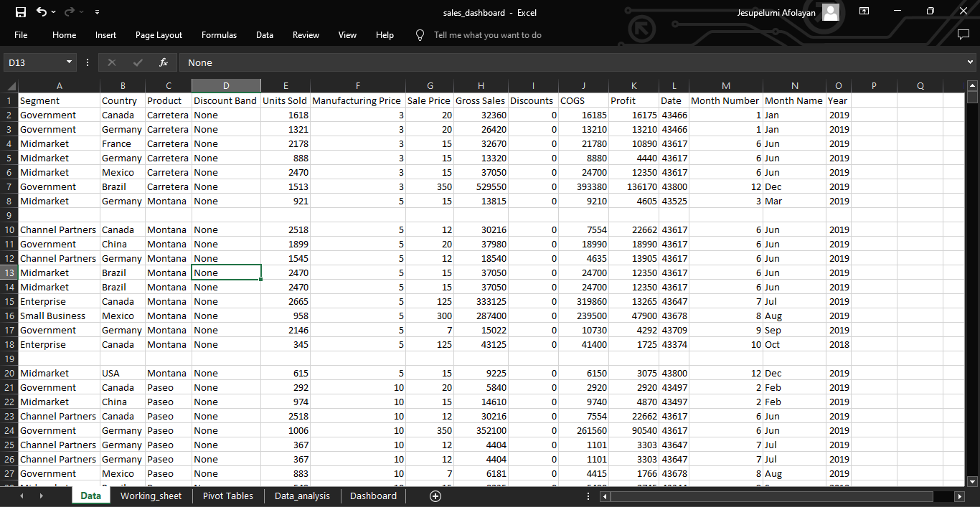Switch to the Dashboard sheet tab
This screenshot has height=507, width=980.
(373, 496)
